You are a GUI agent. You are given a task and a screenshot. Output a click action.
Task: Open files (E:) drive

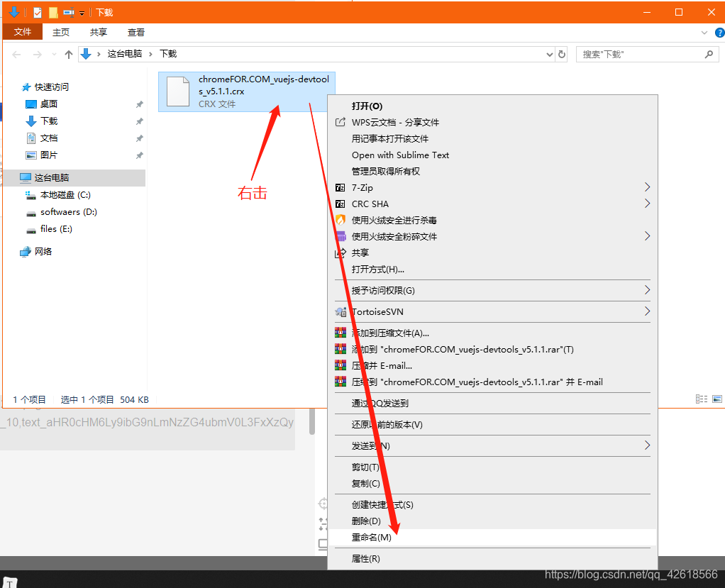tap(56, 229)
